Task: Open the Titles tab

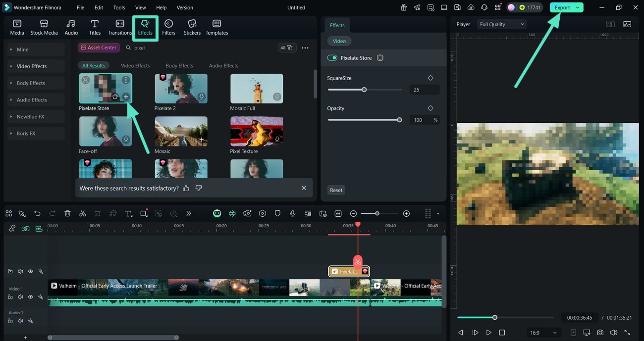Action: coord(95,27)
